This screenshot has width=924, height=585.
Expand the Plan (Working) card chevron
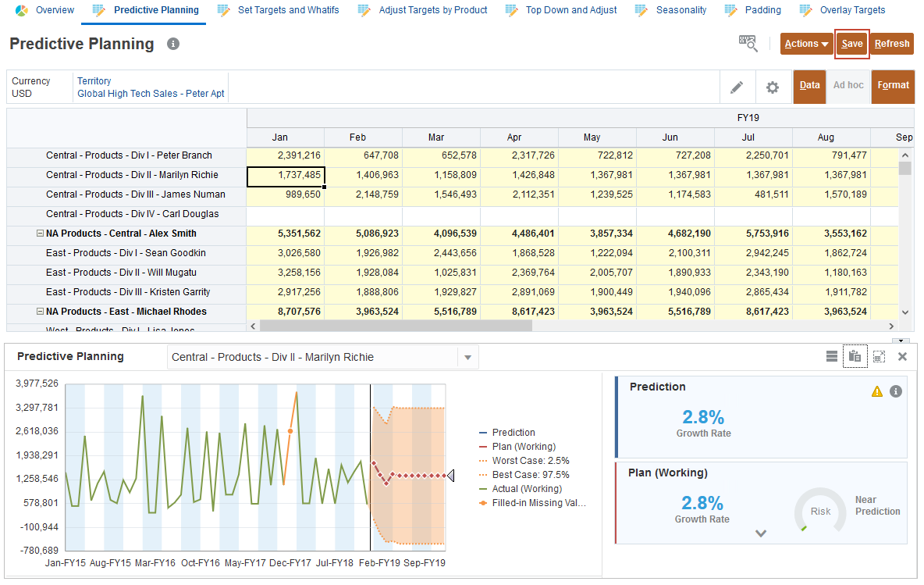[761, 533]
